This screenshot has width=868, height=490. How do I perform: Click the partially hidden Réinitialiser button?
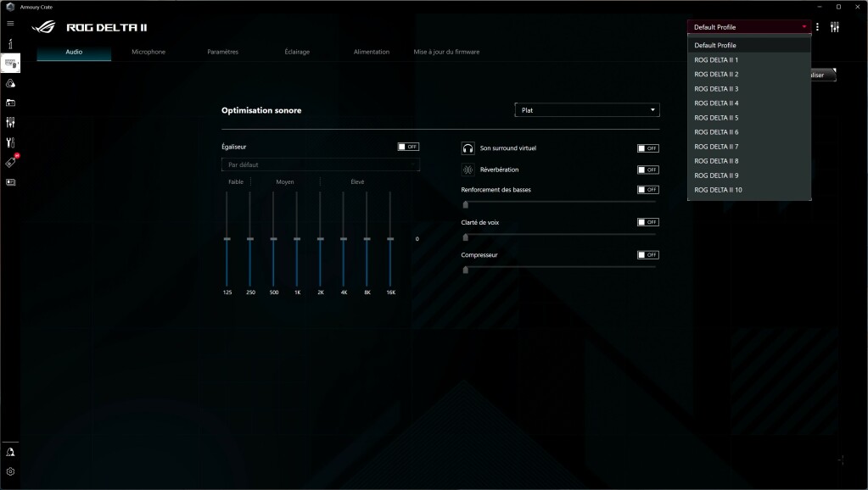click(823, 75)
